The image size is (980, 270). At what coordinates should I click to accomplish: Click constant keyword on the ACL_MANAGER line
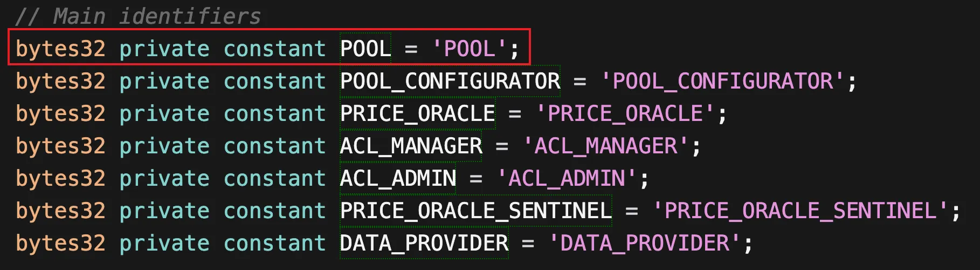pos(275,146)
